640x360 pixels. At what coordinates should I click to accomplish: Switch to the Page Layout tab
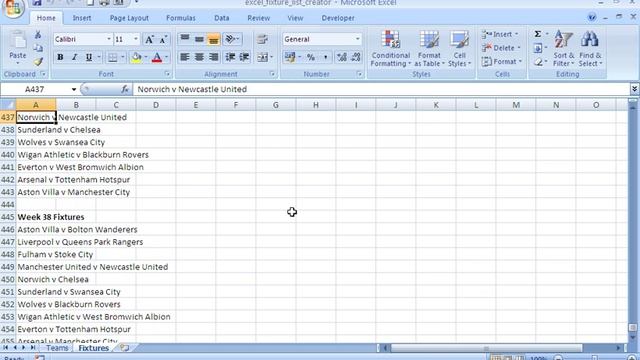click(x=129, y=18)
